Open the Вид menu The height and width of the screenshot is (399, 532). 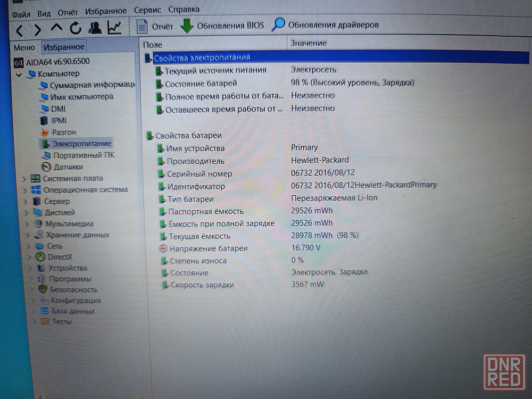pos(44,14)
